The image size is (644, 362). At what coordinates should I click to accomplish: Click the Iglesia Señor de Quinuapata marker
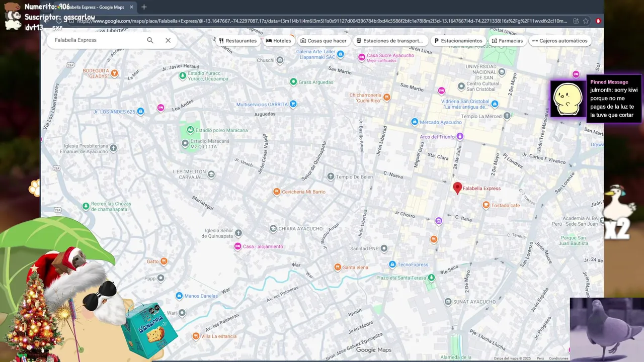coord(238,233)
